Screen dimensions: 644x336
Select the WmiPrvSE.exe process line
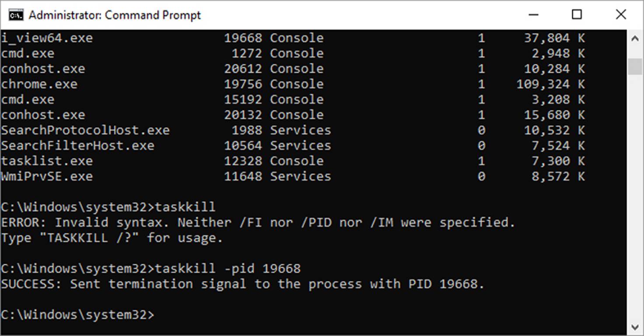coord(45,176)
